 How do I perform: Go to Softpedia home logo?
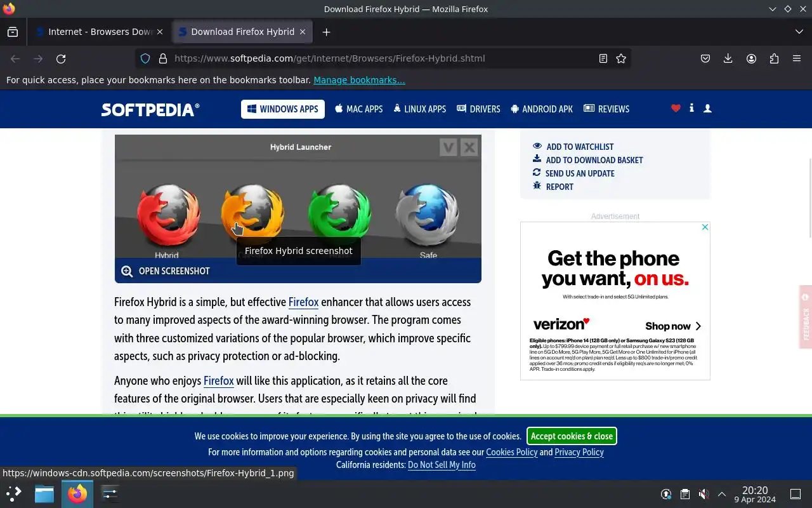[150, 109]
